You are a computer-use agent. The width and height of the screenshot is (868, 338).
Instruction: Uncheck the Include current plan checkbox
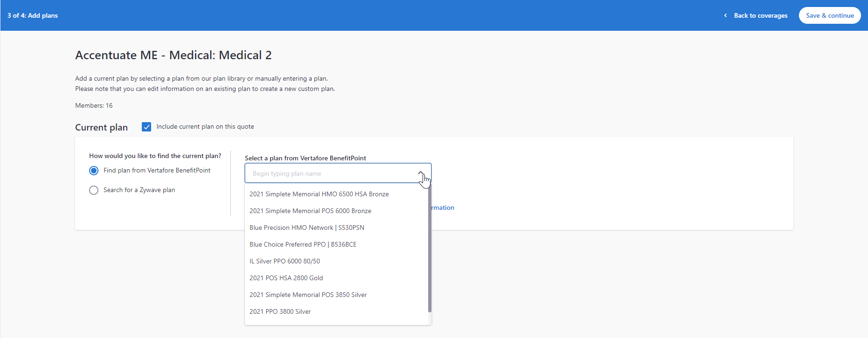click(146, 127)
